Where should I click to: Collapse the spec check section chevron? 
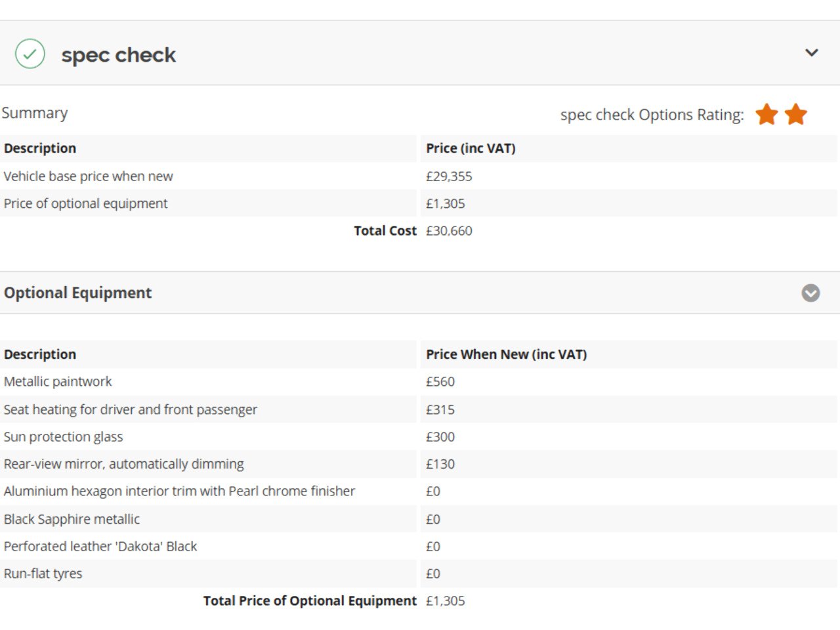[812, 52]
